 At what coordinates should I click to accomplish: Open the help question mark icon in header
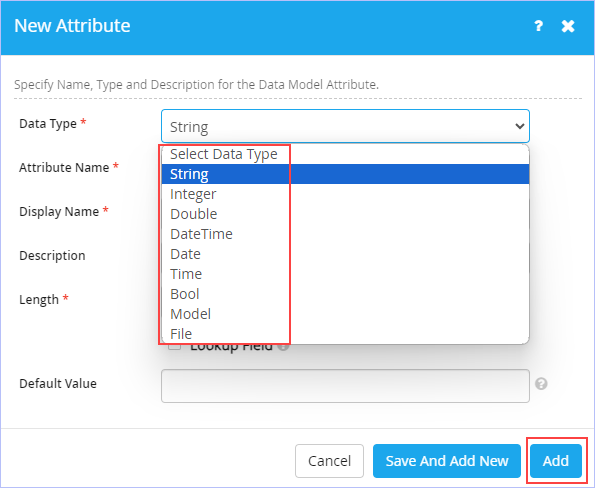(538, 26)
